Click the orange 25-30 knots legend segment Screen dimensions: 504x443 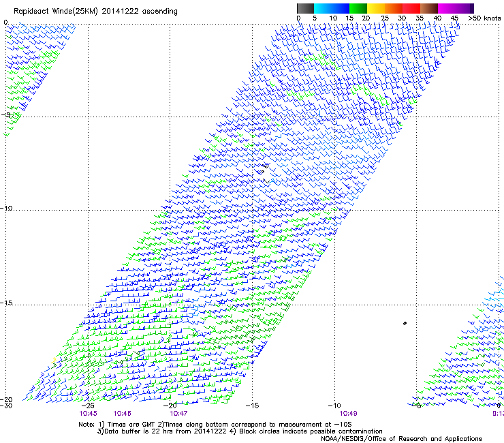click(394, 8)
